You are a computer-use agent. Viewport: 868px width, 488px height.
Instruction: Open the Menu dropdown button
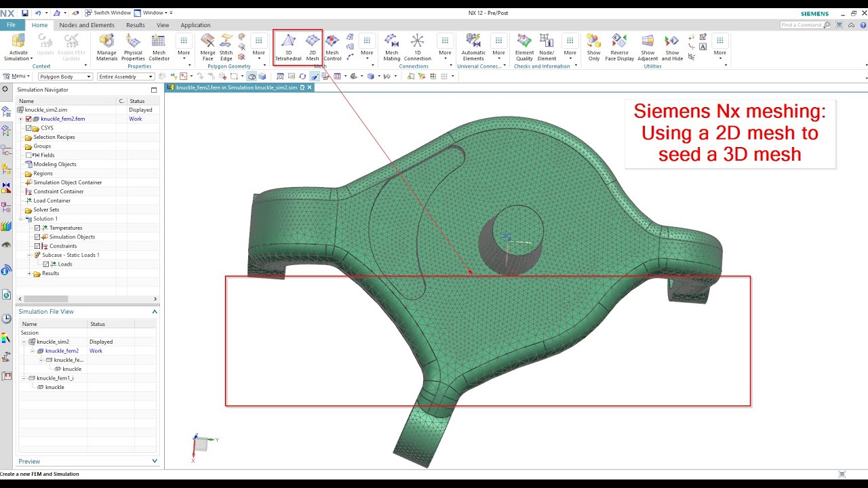(16, 77)
